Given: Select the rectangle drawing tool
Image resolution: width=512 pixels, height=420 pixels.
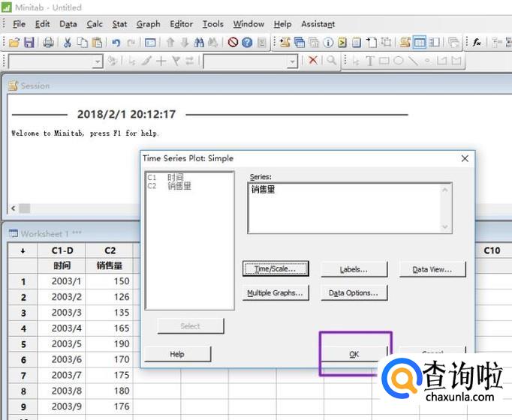Looking at the screenshot, I should pyautogui.click(x=384, y=61).
